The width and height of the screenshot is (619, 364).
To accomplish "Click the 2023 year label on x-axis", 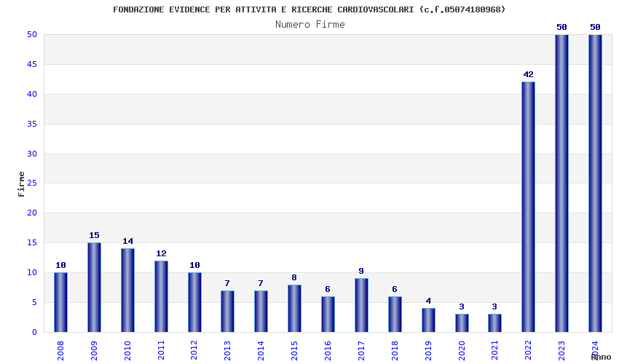I will coord(561,351).
